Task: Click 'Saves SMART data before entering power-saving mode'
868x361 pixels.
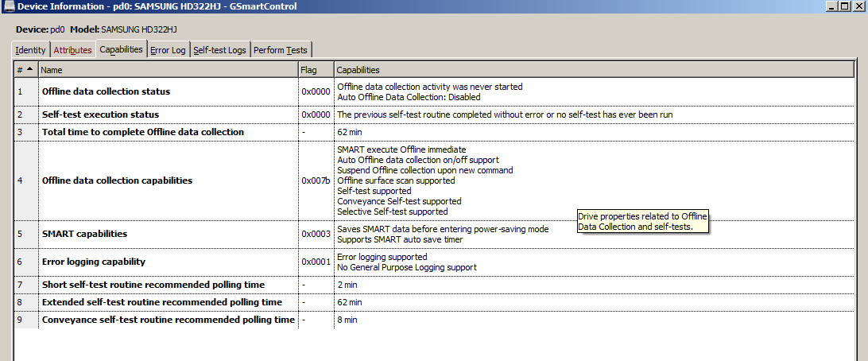Action: pyautogui.click(x=443, y=229)
